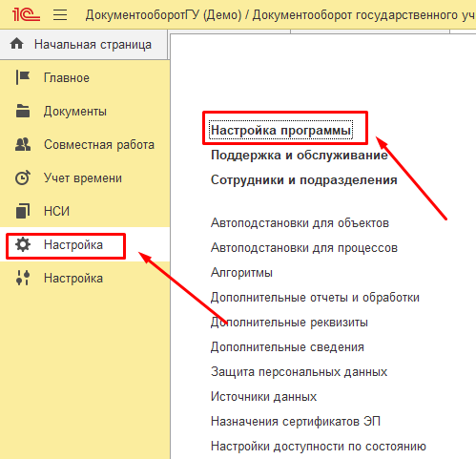
Task: Click the sliders icon in the sidebar
Action: pos(23,278)
